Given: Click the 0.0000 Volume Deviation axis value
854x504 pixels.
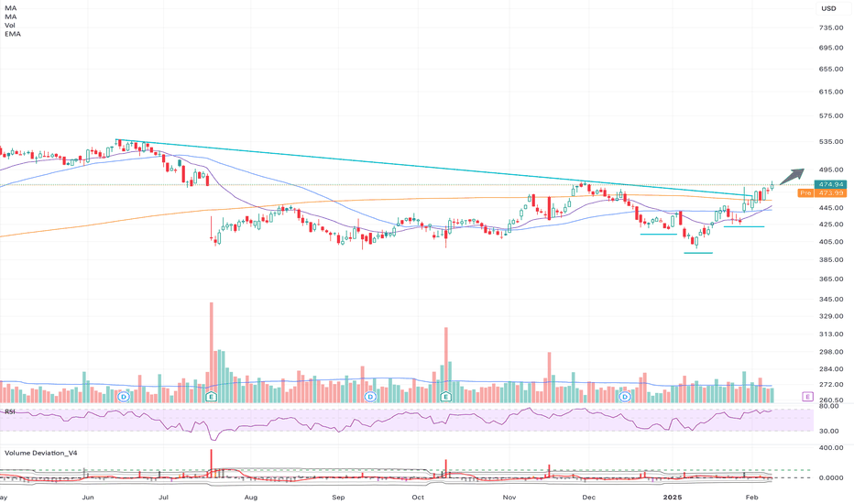Looking at the screenshot, I should [831, 477].
